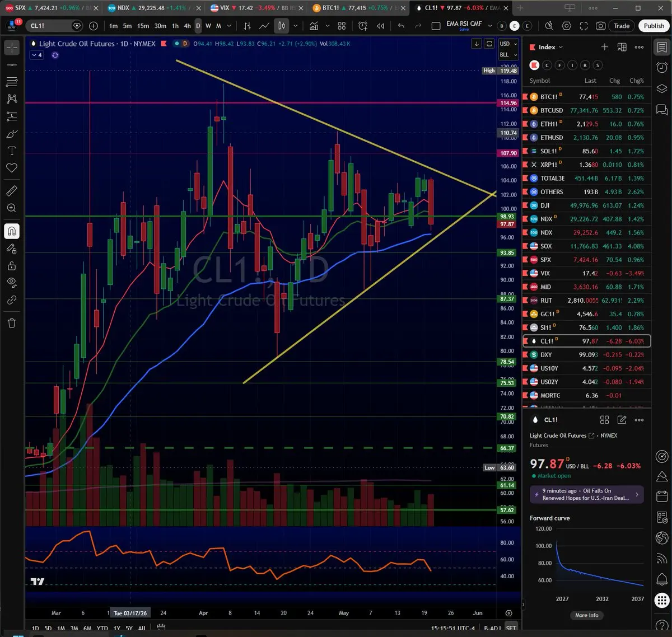Toggle magnet mode for drawings

point(12,231)
